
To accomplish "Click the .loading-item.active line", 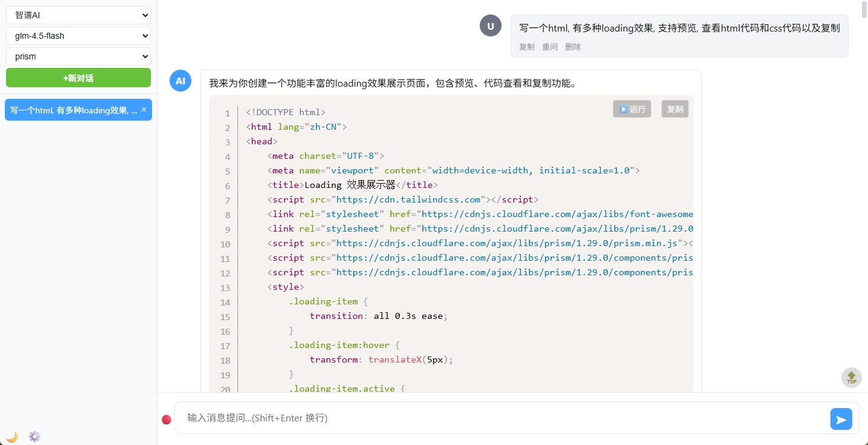I will coord(347,388).
